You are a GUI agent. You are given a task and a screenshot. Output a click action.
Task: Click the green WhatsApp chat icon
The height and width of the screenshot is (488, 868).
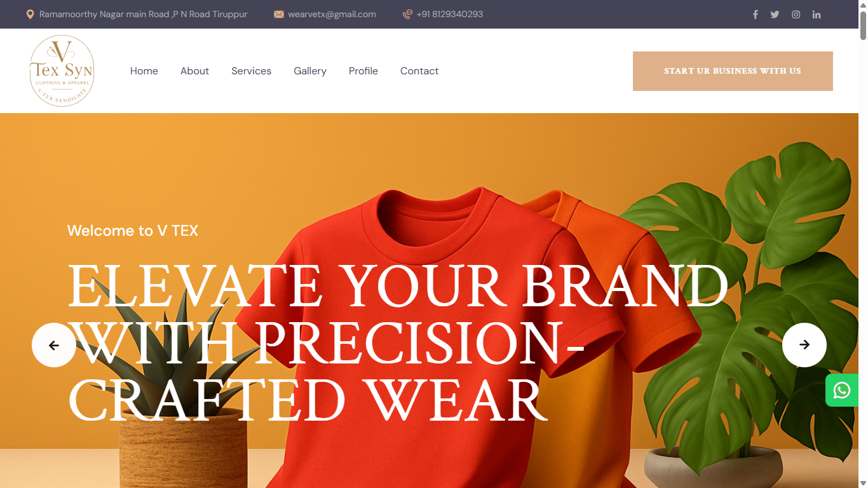click(842, 390)
